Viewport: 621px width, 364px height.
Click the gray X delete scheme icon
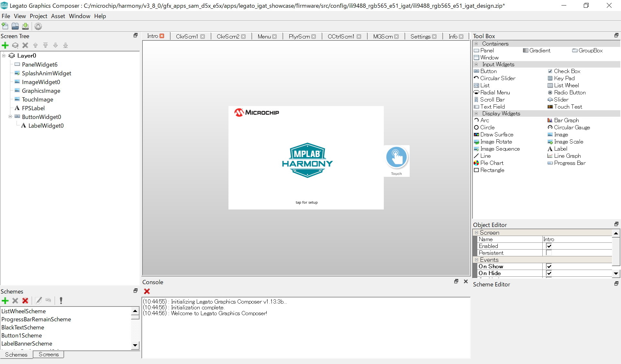pyautogui.click(x=15, y=301)
